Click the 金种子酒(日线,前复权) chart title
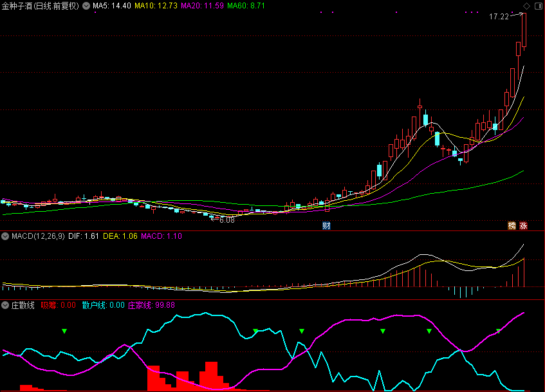 pyautogui.click(x=40, y=6)
